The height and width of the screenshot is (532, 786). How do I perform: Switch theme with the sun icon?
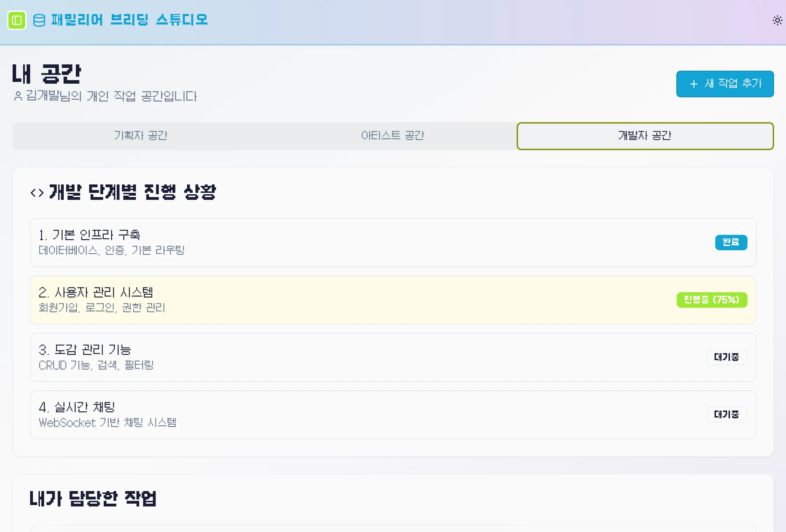[x=777, y=20]
